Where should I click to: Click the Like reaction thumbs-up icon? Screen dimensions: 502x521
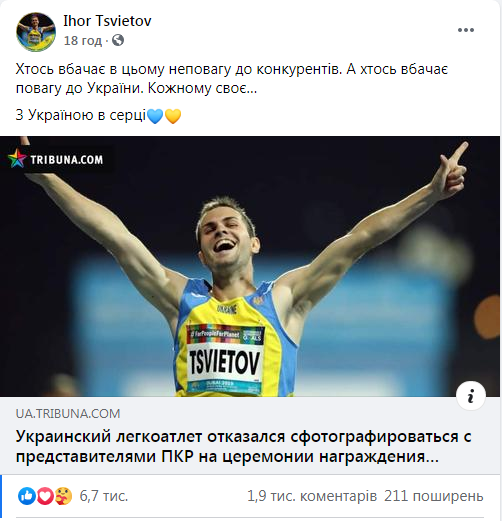click(27, 496)
